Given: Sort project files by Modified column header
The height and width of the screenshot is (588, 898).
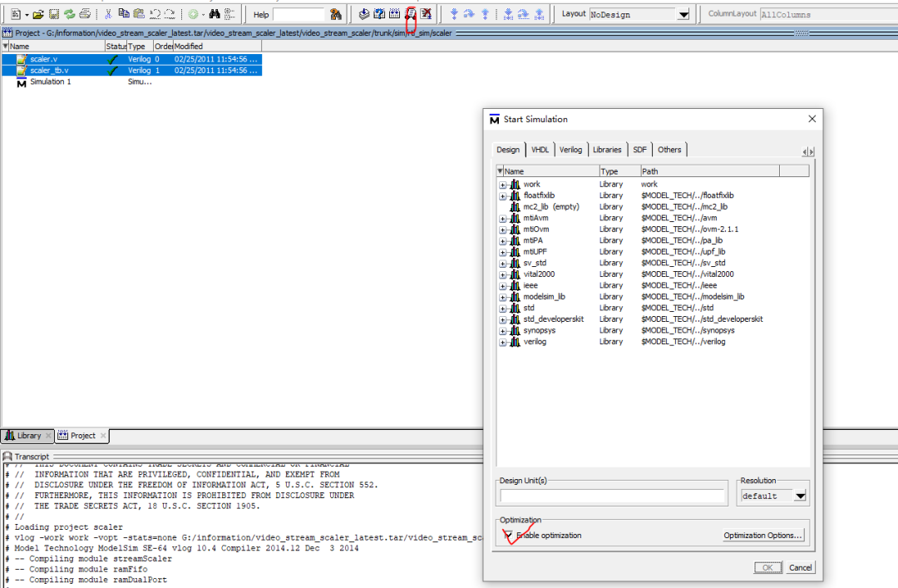Looking at the screenshot, I should (x=217, y=46).
